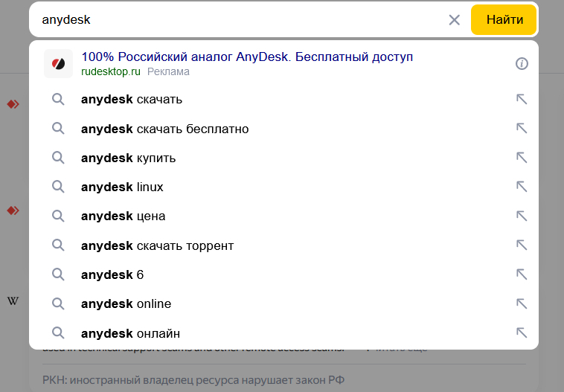
Task: Show ad info via the circled i icon
Action: (522, 64)
